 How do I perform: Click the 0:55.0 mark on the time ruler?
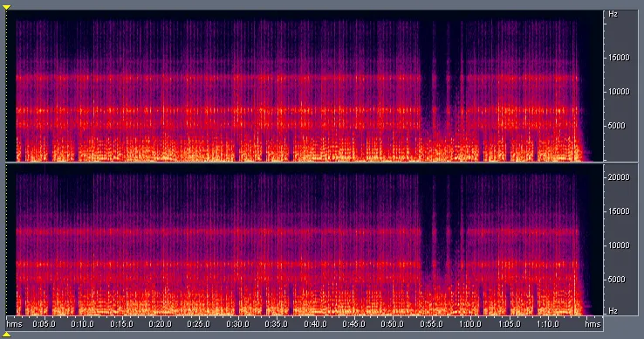431,324
